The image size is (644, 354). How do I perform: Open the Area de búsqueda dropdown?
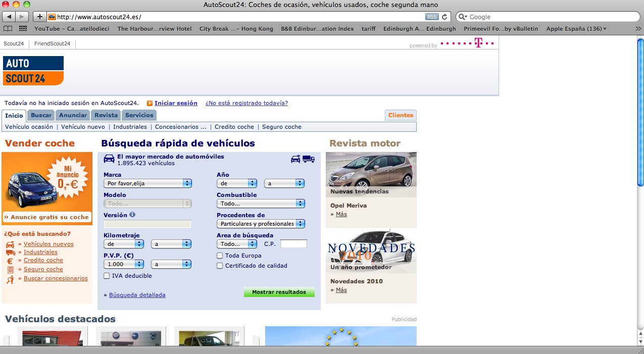pyautogui.click(x=237, y=244)
